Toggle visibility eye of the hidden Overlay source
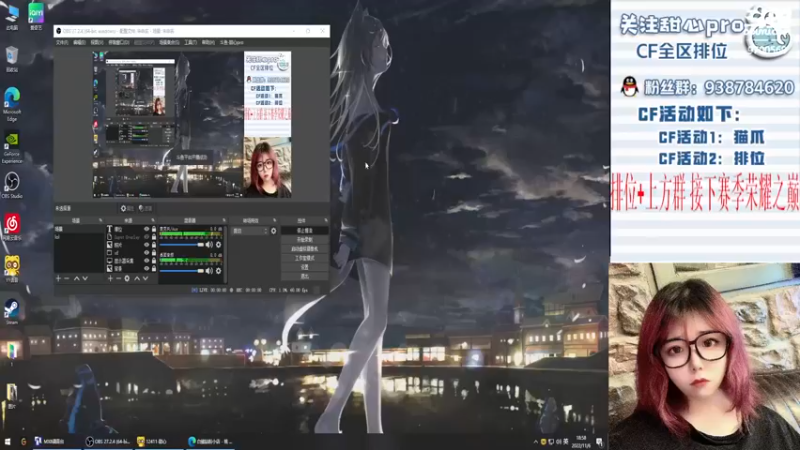Image resolution: width=800 pixels, height=450 pixels. [146, 237]
